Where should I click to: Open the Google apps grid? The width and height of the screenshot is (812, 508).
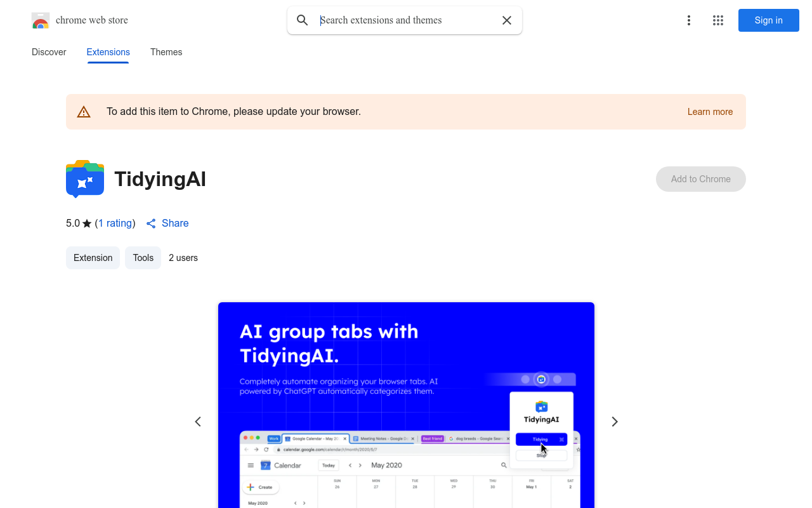coord(718,20)
